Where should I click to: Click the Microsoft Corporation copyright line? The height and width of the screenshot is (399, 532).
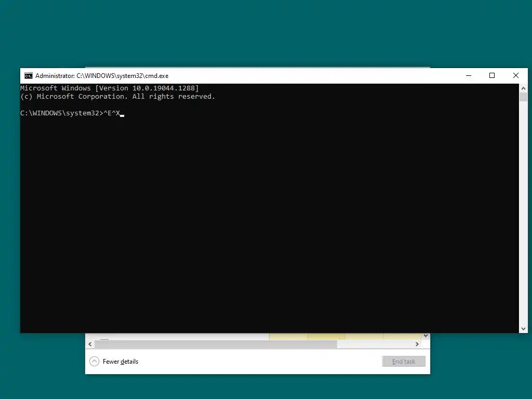click(118, 96)
